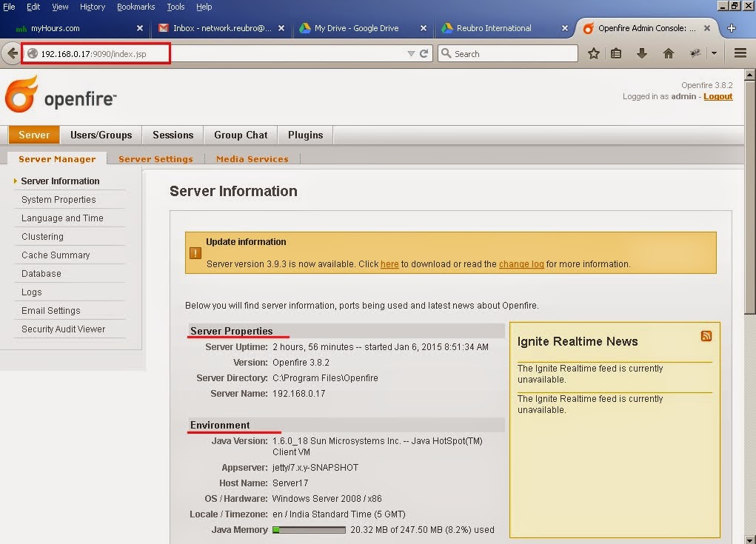Viewport: 756px width, 544px height.
Task: Click the browser Search field
Action: pyautogui.click(x=507, y=53)
